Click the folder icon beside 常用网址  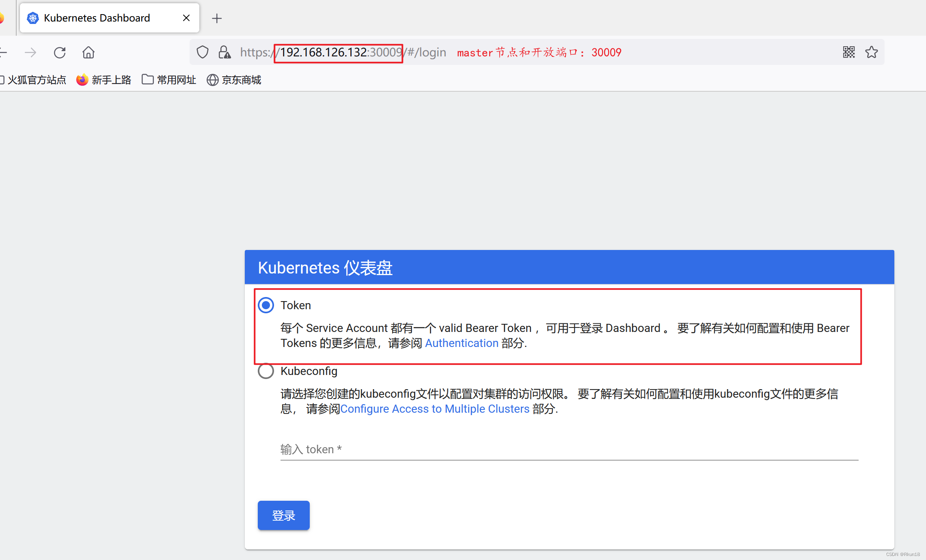147,79
